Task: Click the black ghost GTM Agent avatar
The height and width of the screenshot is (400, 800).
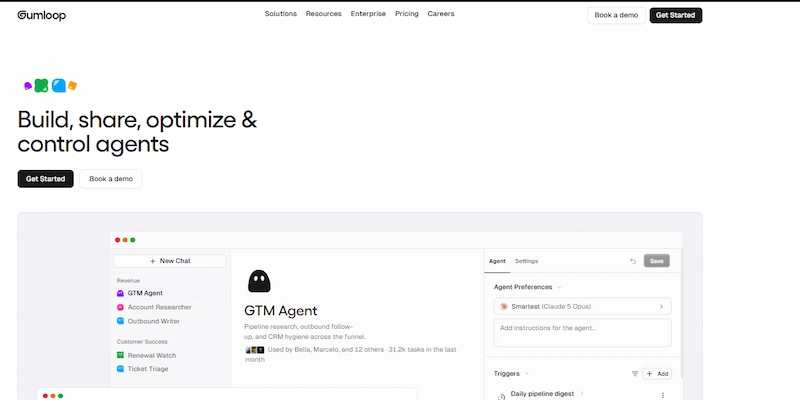Action: coord(259,281)
